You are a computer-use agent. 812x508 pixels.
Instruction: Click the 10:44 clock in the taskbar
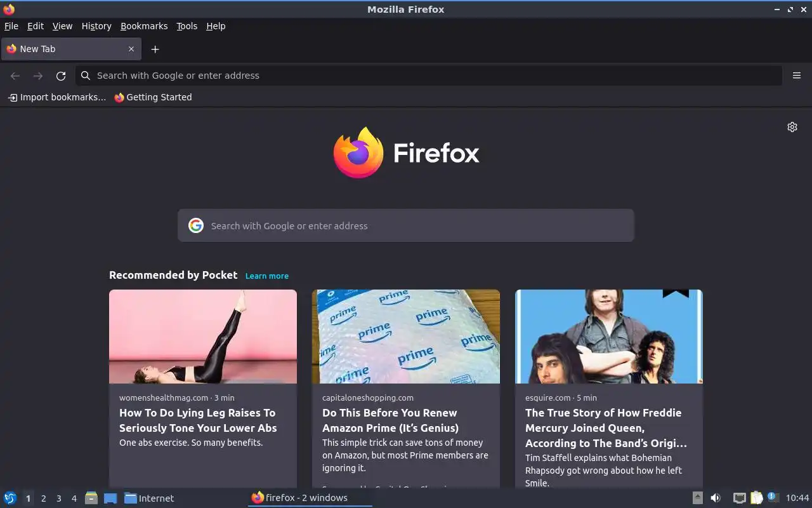pos(797,498)
